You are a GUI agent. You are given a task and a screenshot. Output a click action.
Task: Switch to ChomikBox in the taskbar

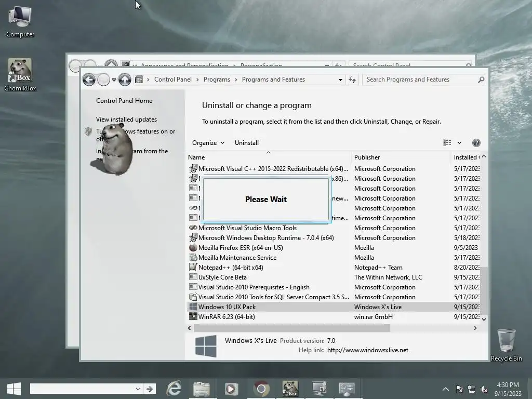tap(290, 389)
